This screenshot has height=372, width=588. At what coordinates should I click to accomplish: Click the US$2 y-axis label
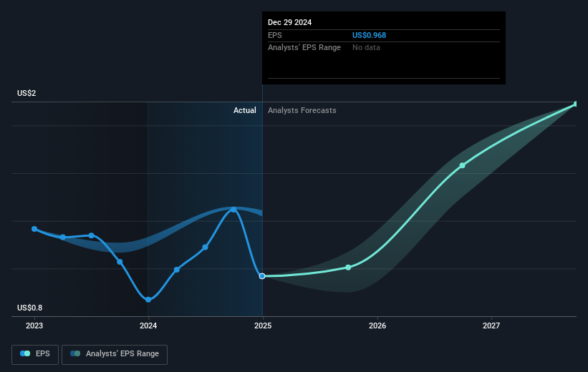pos(26,93)
